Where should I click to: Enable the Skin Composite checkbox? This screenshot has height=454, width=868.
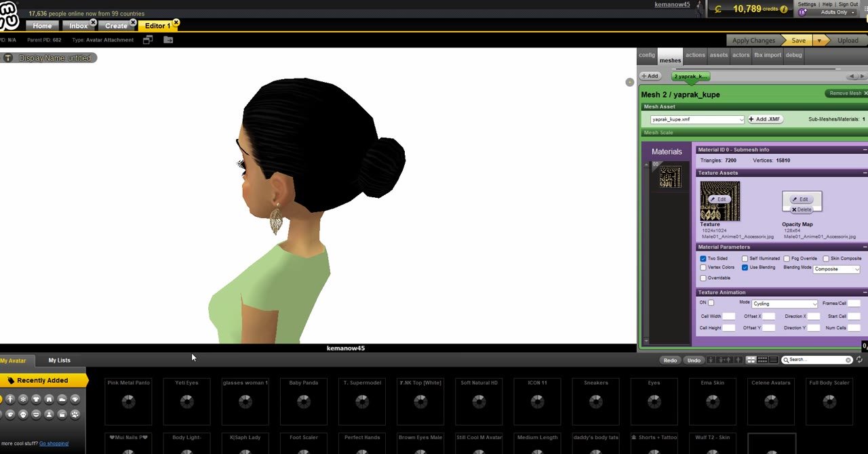pyautogui.click(x=826, y=259)
